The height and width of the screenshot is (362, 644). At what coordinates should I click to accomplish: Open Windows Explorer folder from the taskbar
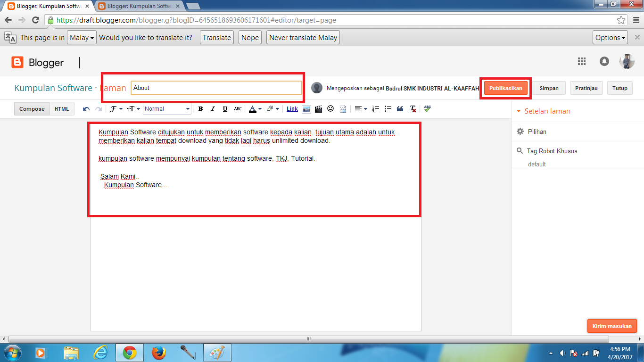coord(71,353)
